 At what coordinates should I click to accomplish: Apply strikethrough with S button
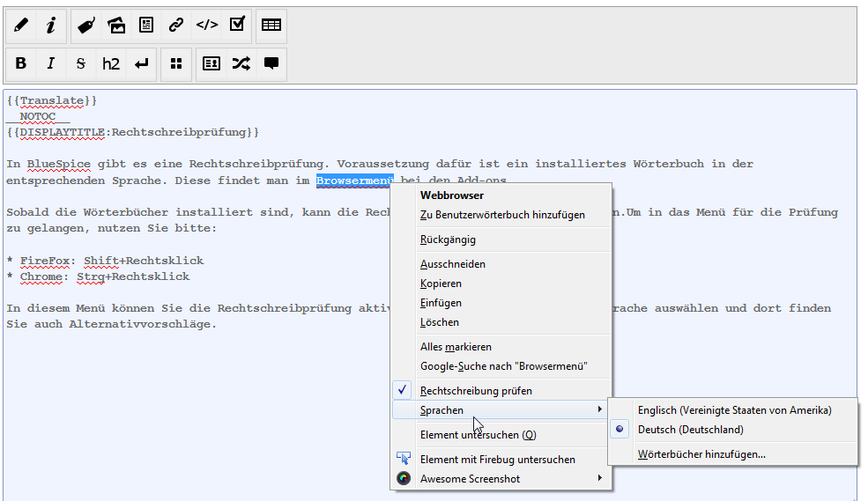coord(81,63)
